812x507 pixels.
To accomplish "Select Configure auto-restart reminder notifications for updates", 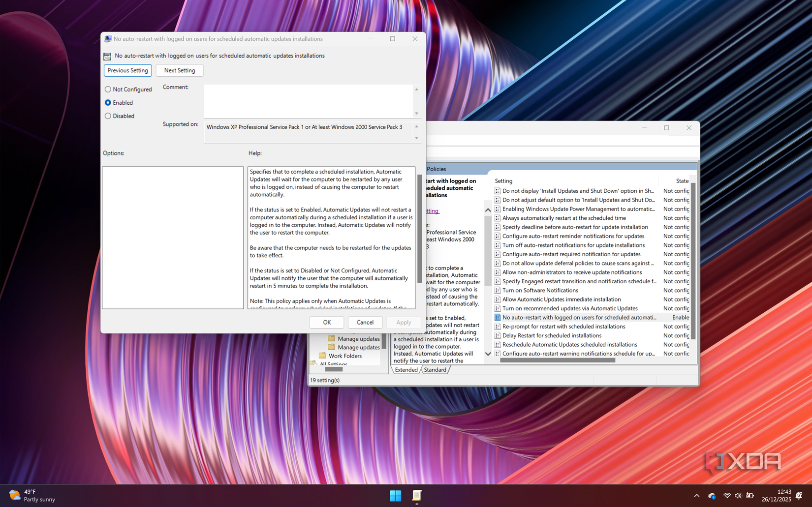I will pyautogui.click(x=573, y=236).
